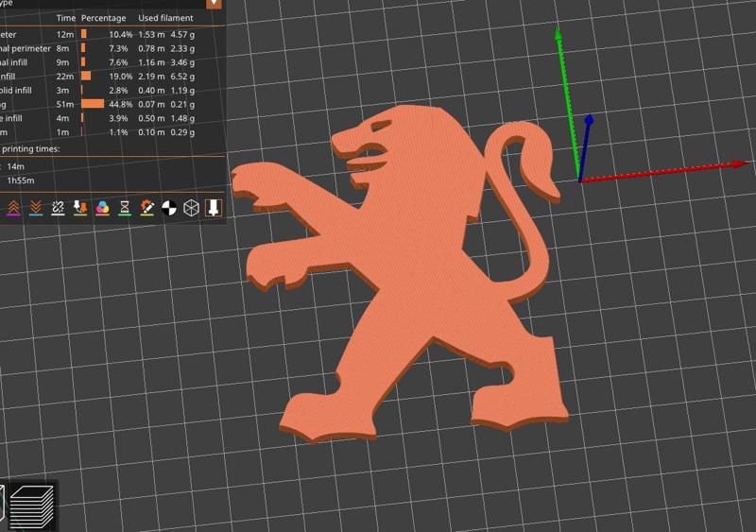Select the 7.3% percentage value
Image resolution: width=756 pixels, height=532 pixels.
click(118, 49)
